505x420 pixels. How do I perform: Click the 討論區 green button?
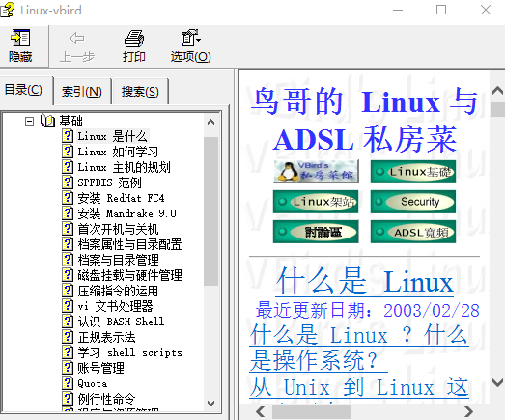316,232
